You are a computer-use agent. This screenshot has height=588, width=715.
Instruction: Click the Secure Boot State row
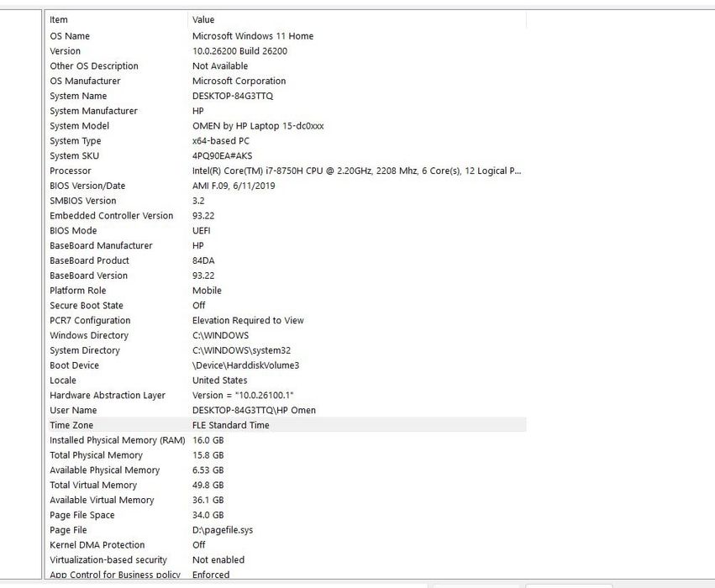(87, 306)
